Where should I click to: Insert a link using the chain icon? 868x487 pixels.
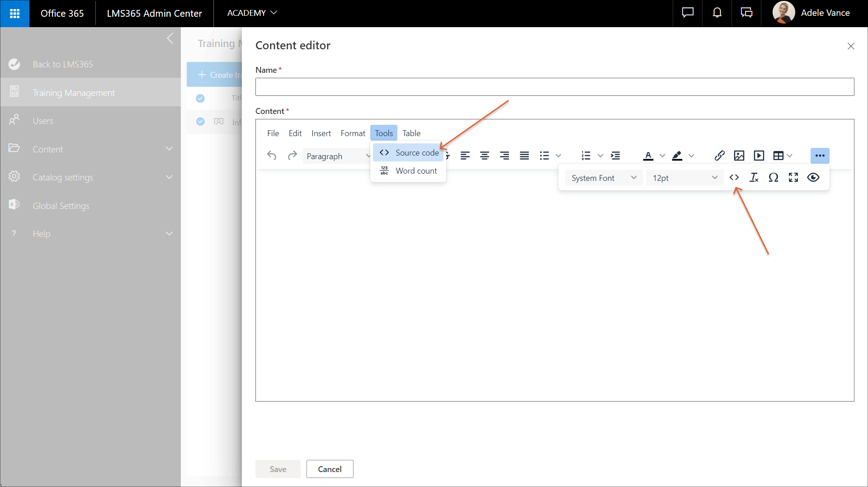[x=719, y=156]
